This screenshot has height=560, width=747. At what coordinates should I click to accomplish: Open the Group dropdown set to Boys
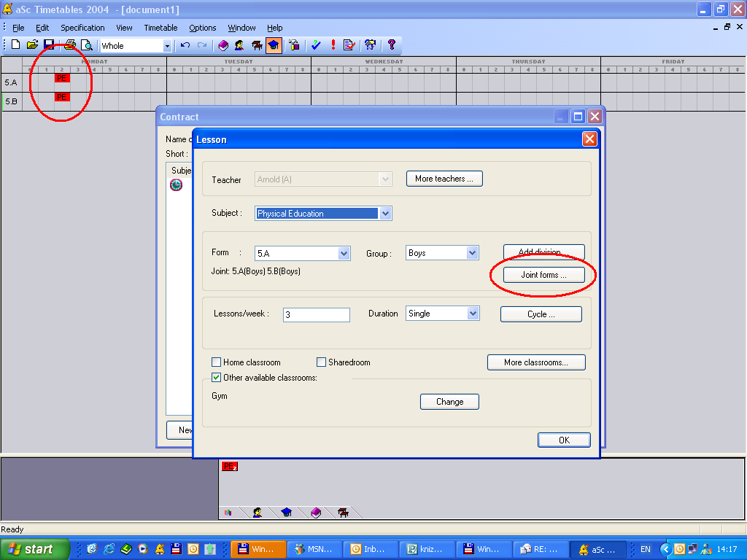point(472,253)
